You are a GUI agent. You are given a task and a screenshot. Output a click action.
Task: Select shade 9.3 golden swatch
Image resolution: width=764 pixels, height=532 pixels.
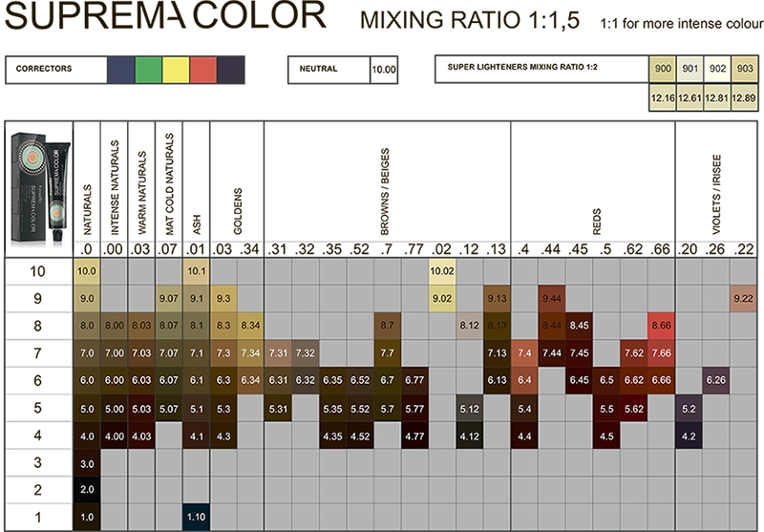point(223,299)
